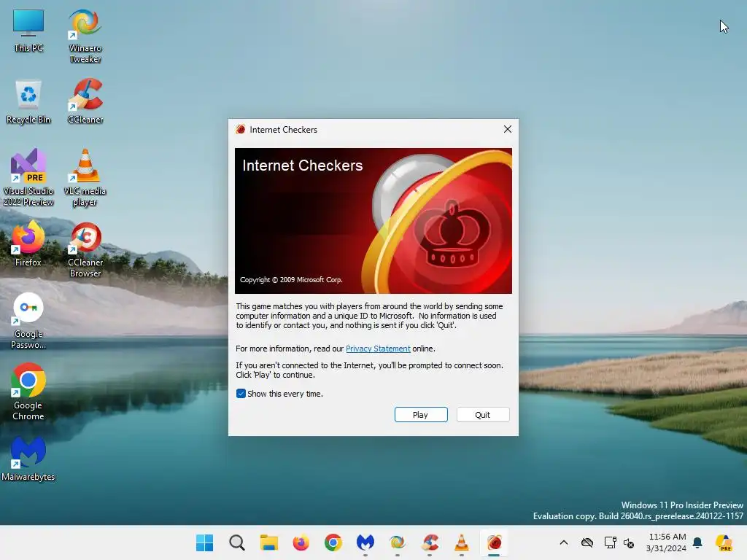Image resolution: width=747 pixels, height=560 pixels.
Task: Click the OneDrive cloud tray icon
Action: [x=587, y=542]
